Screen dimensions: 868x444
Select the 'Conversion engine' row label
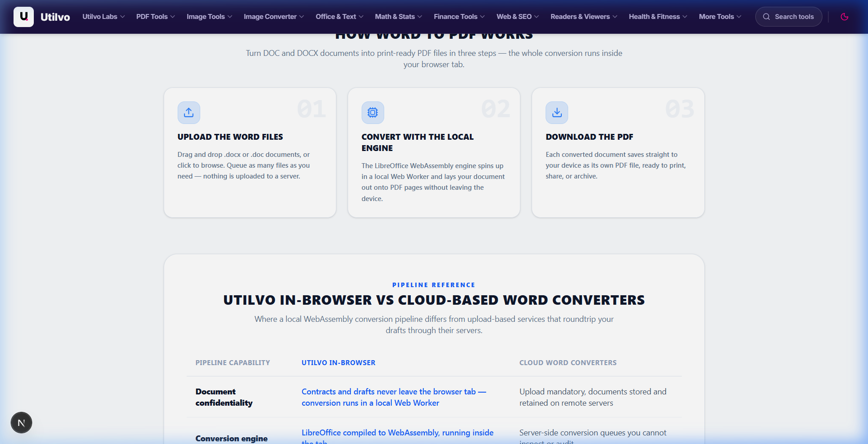click(232, 439)
